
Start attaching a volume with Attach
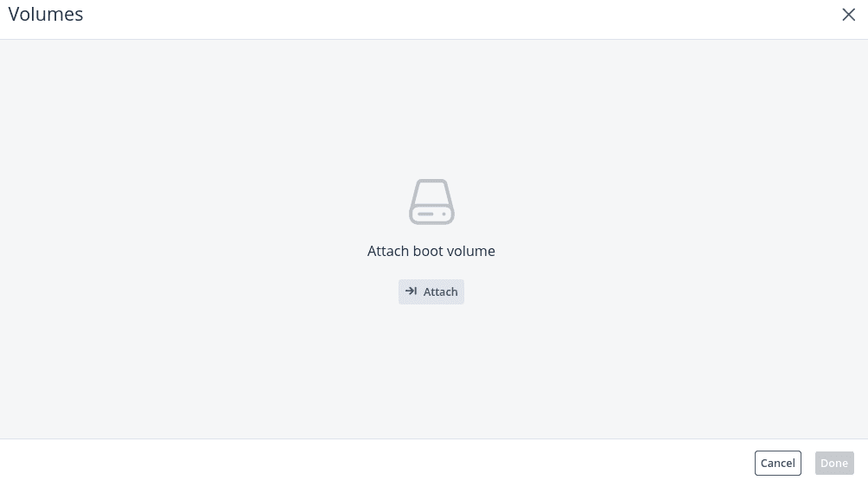[431, 291]
